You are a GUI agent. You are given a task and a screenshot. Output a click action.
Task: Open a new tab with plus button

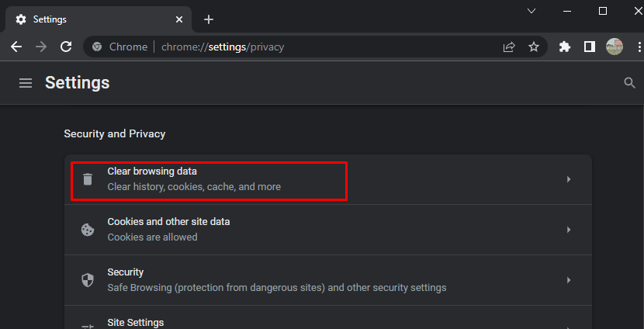(209, 19)
